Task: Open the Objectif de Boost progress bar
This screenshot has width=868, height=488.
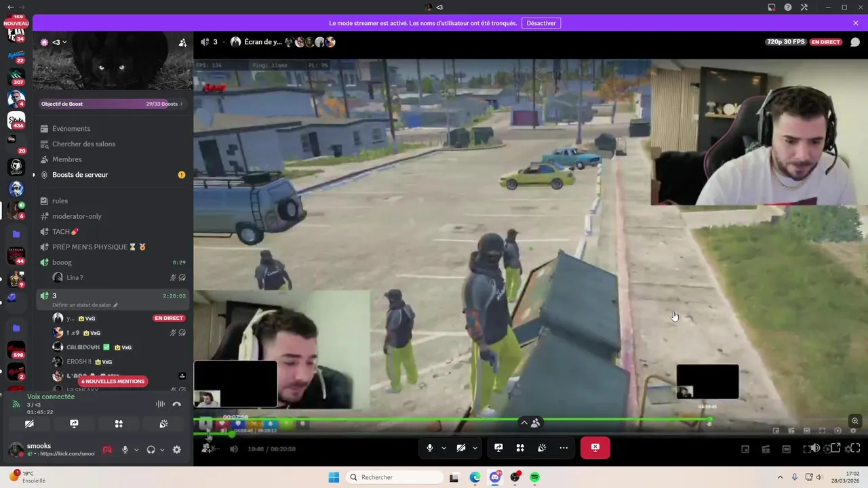Action: coord(112,104)
